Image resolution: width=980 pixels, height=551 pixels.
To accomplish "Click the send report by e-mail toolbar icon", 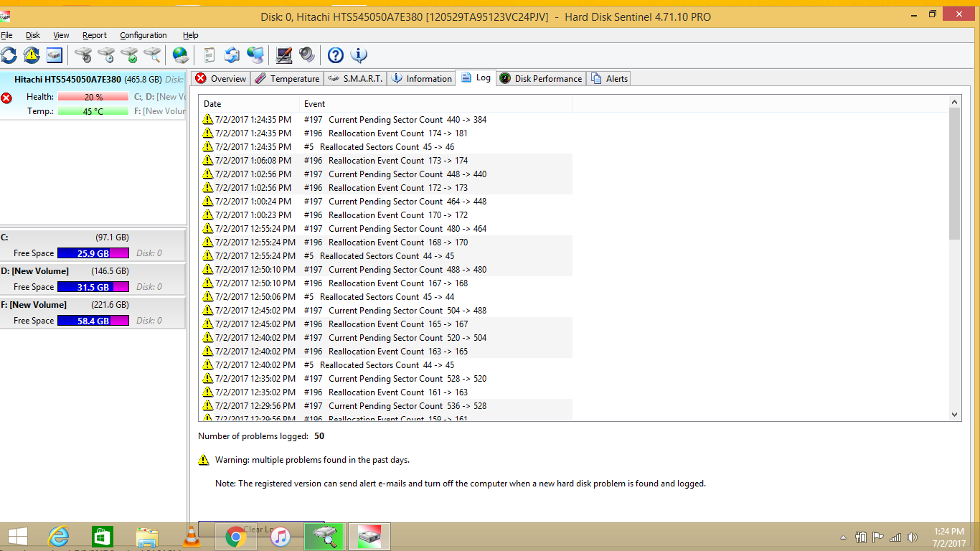I will [x=232, y=55].
